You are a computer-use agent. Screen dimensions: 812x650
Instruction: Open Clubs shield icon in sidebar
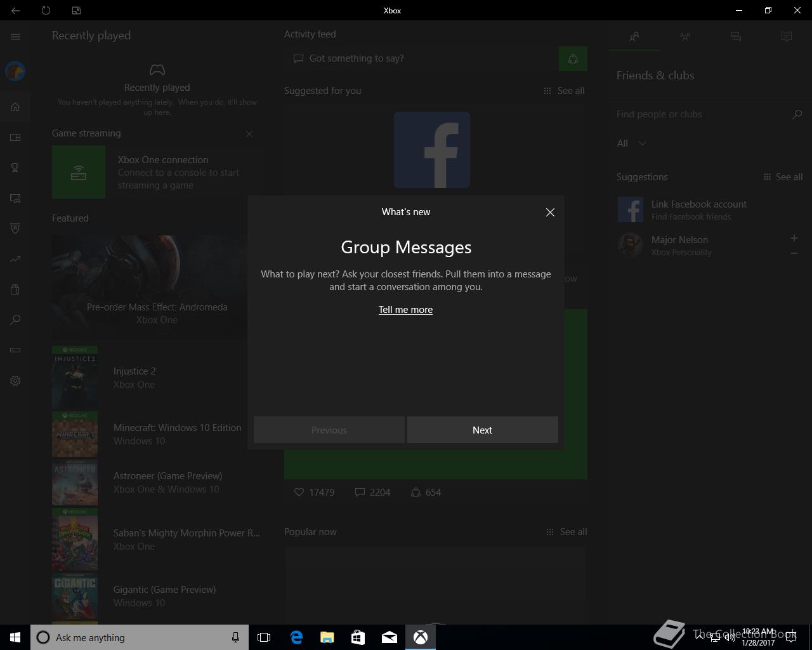click(x=15, y=229)
